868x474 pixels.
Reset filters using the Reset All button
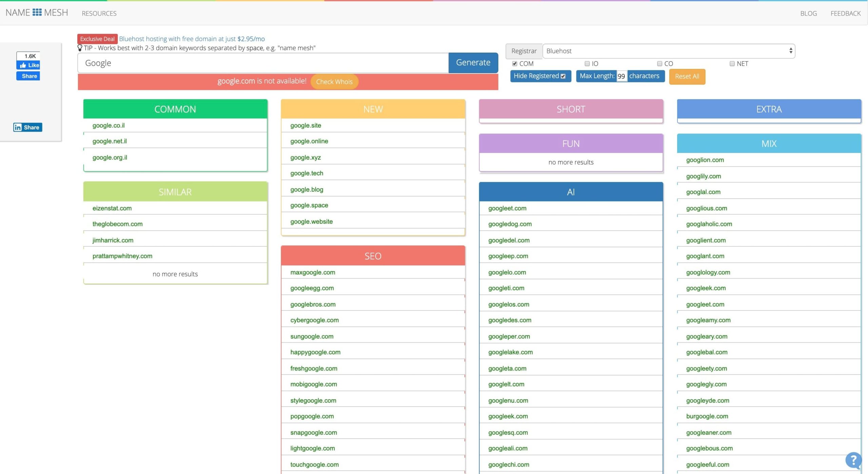(x=687, y=76)
